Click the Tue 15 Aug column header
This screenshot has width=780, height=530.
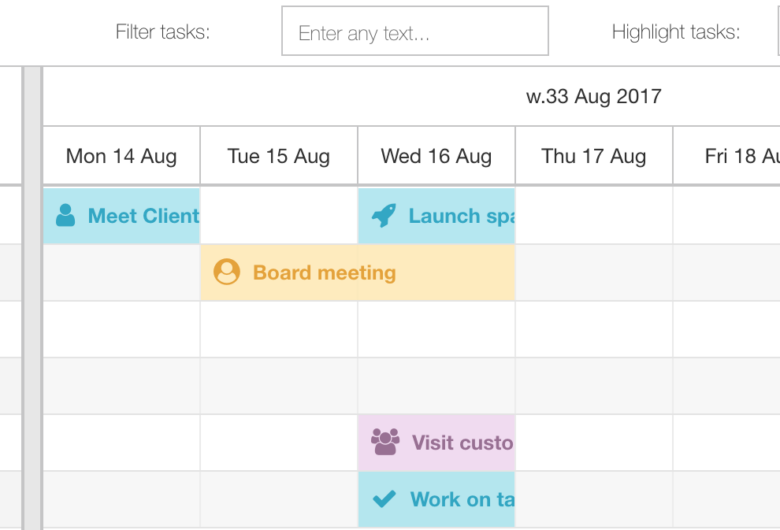279,156
